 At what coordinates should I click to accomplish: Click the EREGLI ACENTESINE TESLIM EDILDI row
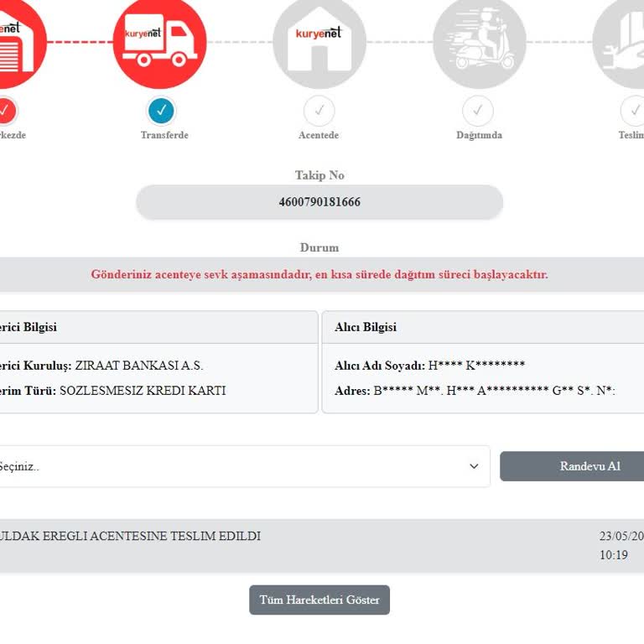[322, 546]
